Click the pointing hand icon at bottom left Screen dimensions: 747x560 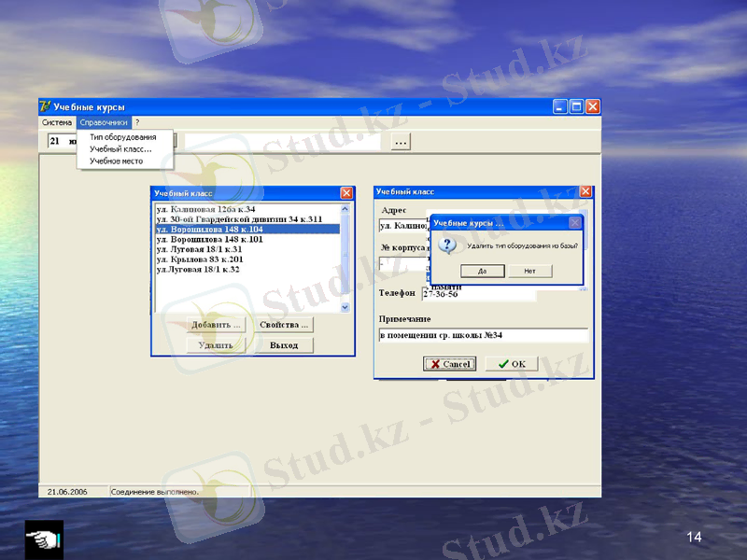pos(43,539)
